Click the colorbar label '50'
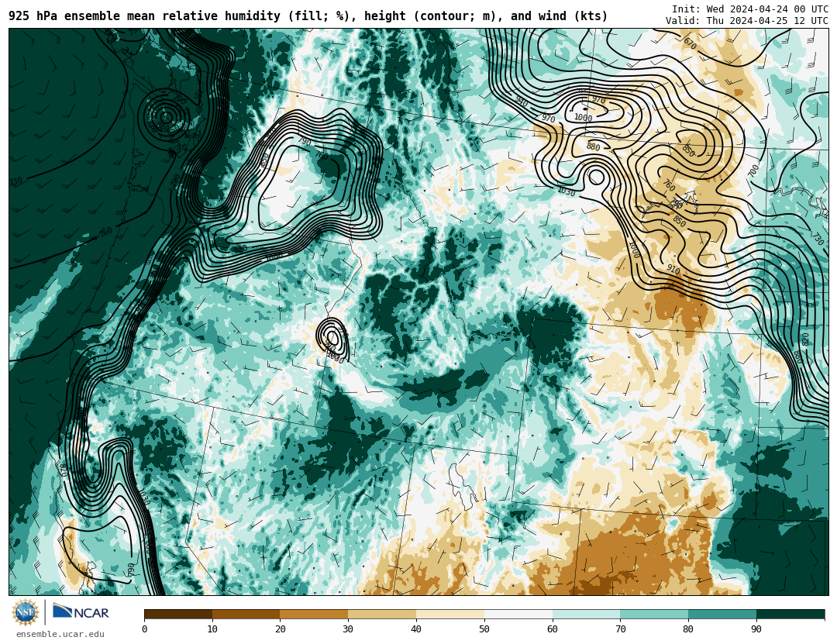Screen dimensions: 837x644 click(x=484, y=629)
